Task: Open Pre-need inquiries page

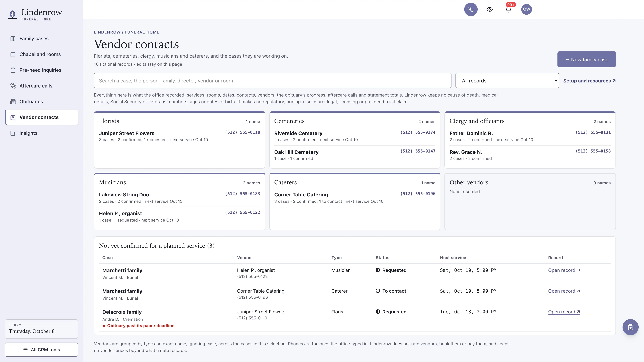Action: [x=41, y=70]
